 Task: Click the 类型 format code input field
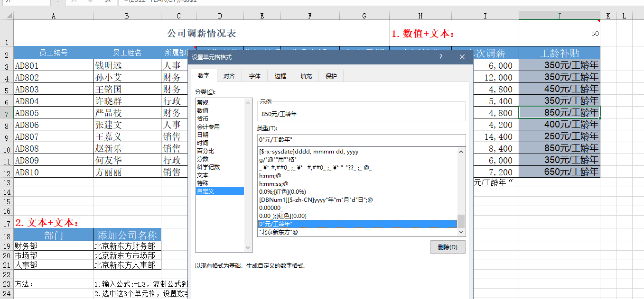click(x=361, y=140)
